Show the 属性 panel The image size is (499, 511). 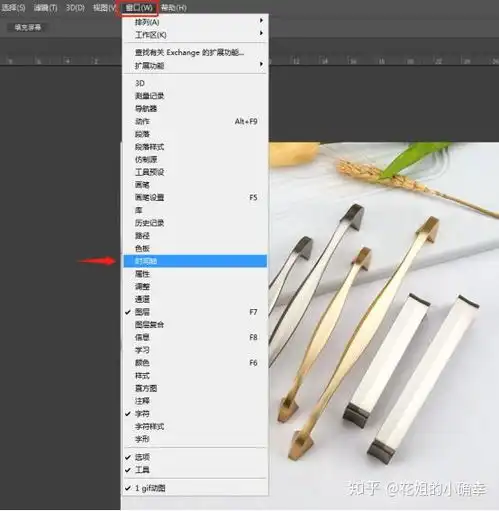tap(195, 274)
